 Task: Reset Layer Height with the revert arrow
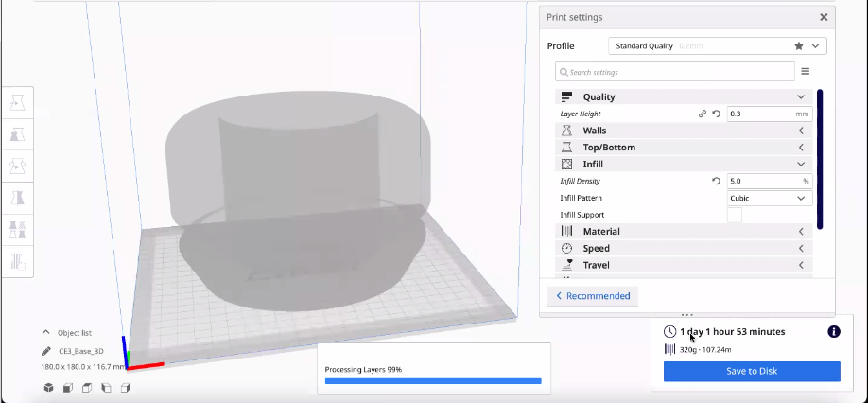coord(717,114)
